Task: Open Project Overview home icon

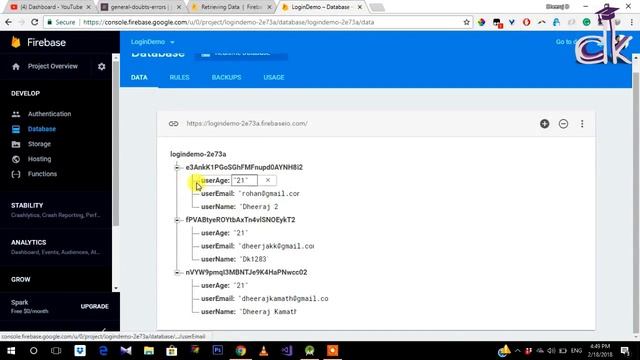Action: click(x=16, y=67)
